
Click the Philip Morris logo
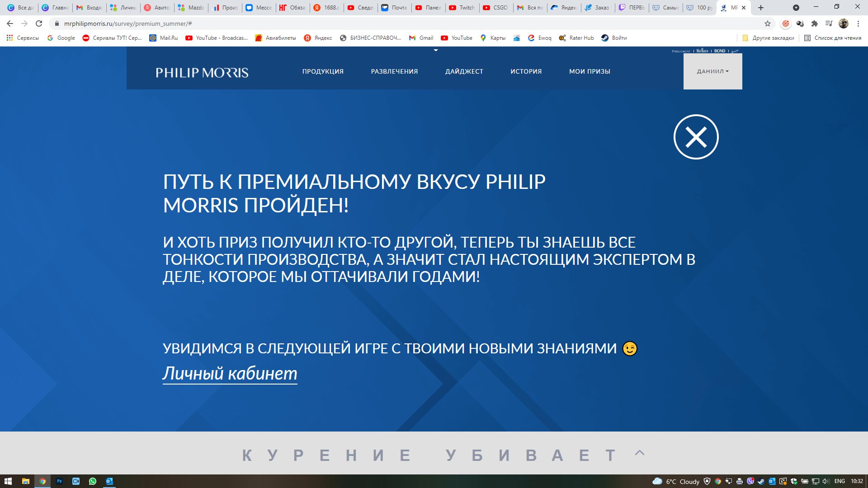(202, 72)
